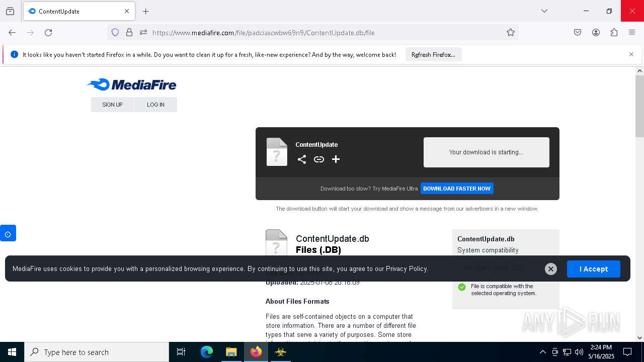Screen dimensions: 644x362
Task: Click Refresh Firefox button
Action: point(433,55)
